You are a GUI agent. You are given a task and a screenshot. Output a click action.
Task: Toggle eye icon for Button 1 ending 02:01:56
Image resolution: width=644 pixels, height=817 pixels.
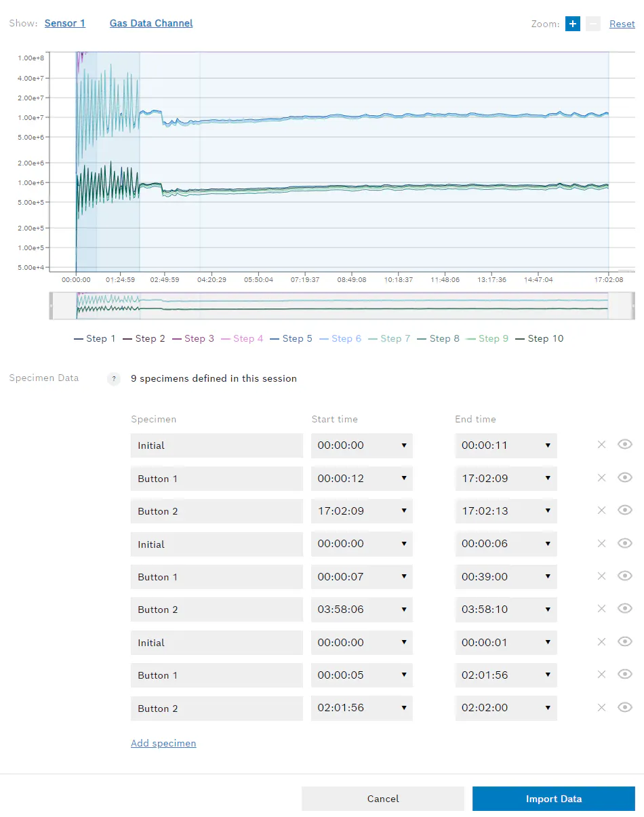point(625,675)
